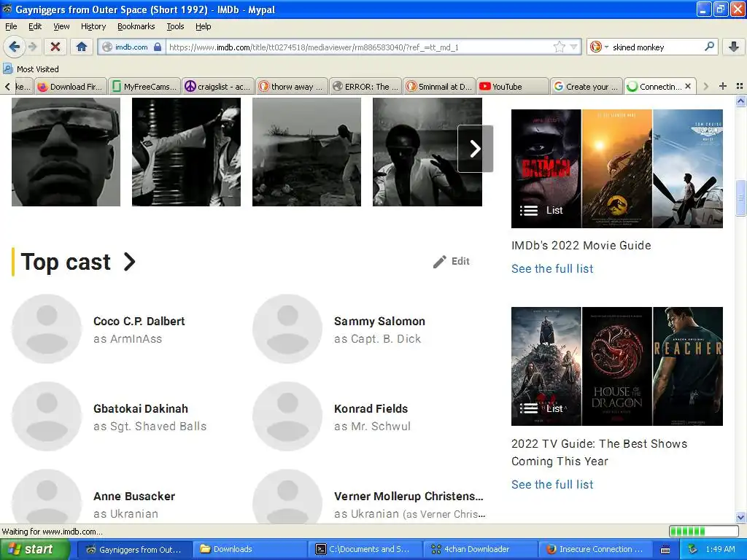Viewport: 747px width, 560px height.
Task: Open the Windows Start menu
Action: click(x=35, y=549)
